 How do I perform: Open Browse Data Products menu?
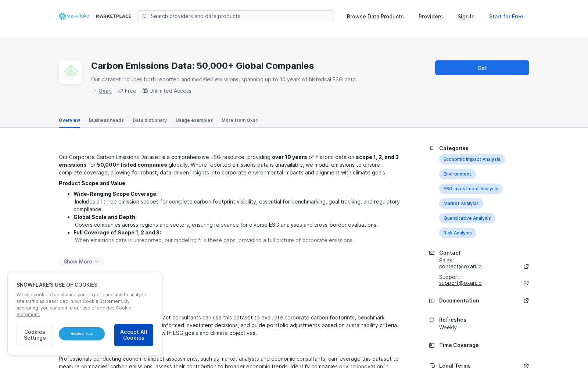tap(375, 17)
